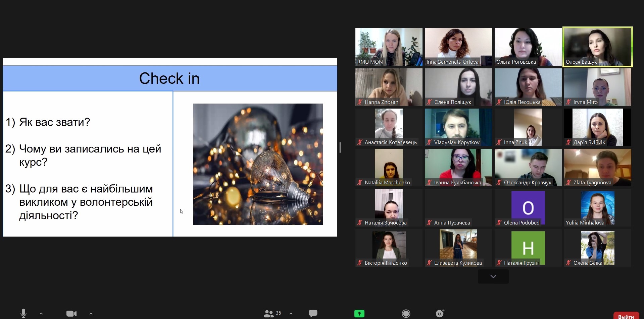Click the Check in slide header
The image size is (644, 319).
(x=169, y=78)
